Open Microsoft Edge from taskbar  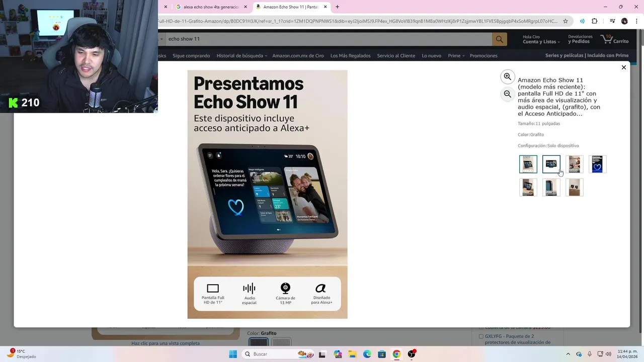pyautogui.click(x=367, y=354)
